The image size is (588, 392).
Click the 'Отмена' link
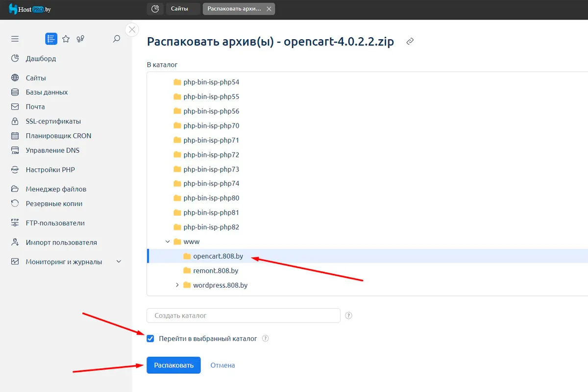222,365
